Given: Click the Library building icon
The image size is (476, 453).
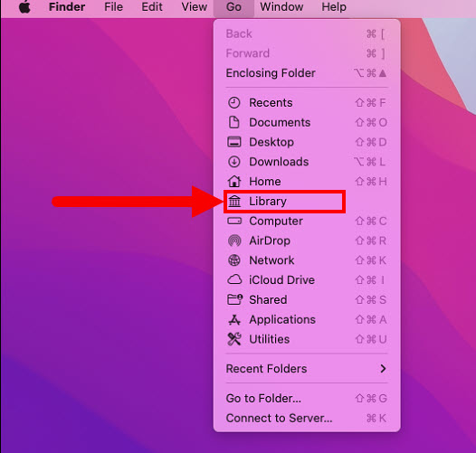Looking at the screenshot, I should tap(234, 201).
